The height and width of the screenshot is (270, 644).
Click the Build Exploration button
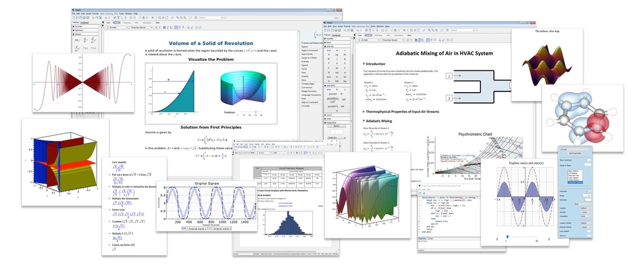[x=575, y=153]
